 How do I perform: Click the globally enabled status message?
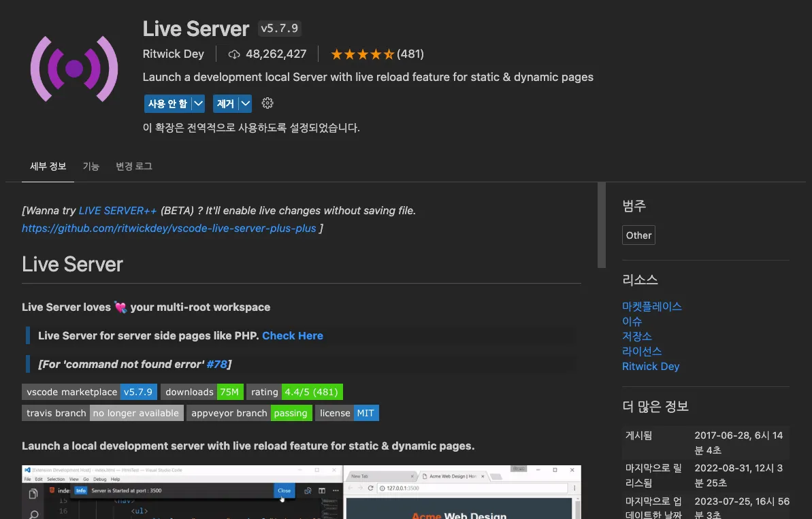coord(251,127)
